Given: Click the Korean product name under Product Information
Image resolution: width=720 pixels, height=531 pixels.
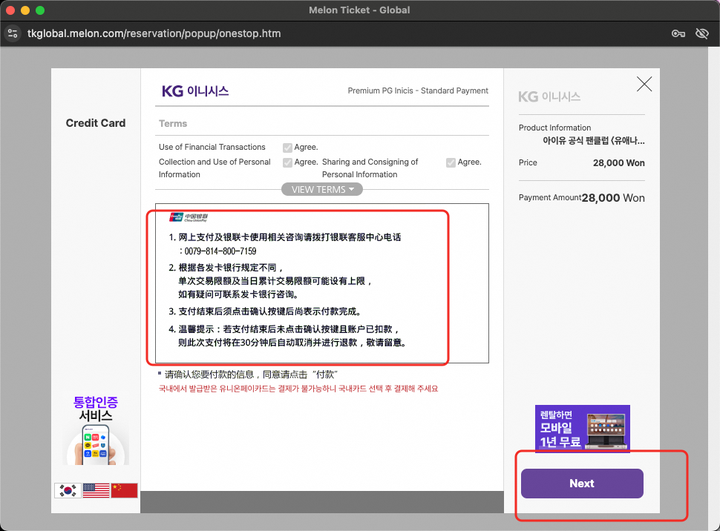Looking at the screenshot, I should pos(593,141).
